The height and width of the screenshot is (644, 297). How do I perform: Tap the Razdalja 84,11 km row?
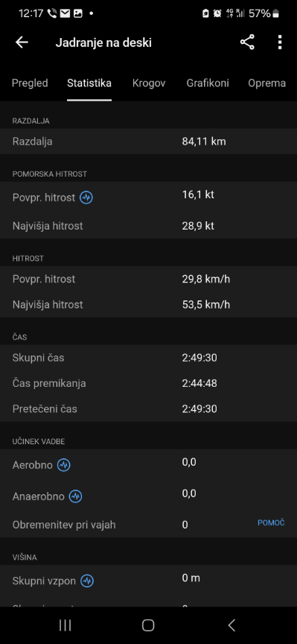[x=149, y=142]
